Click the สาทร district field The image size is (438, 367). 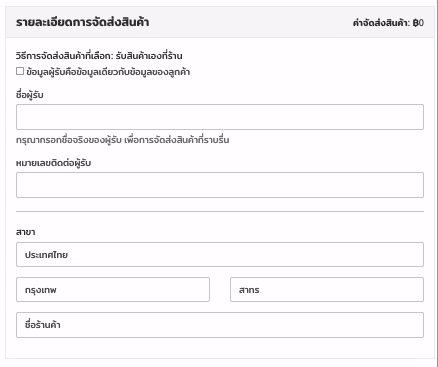pos(327,290)
